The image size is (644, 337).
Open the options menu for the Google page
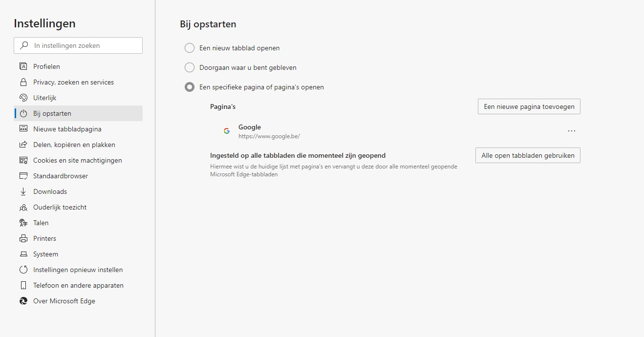(x=572, y=130)
